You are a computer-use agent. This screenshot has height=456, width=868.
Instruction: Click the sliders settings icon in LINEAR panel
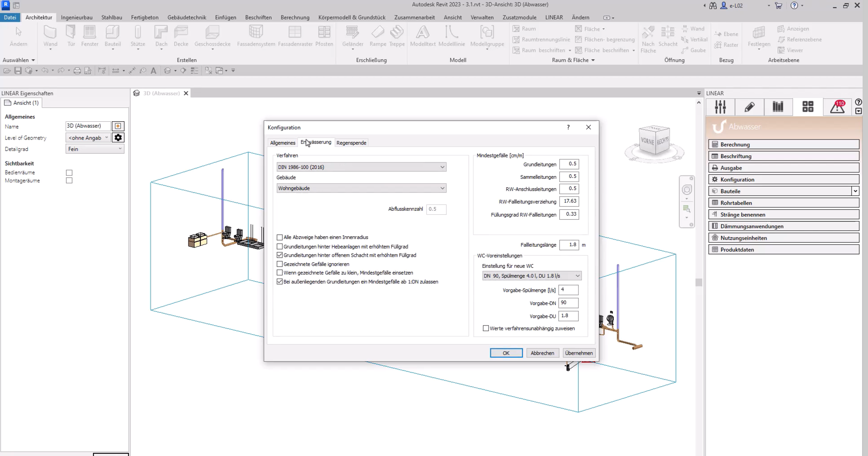[x=720, y=107]
